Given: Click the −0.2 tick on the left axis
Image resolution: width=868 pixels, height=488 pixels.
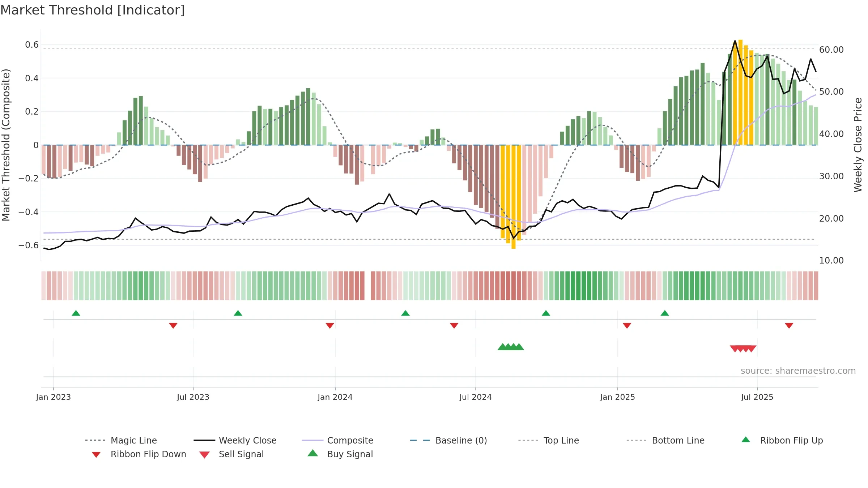Looking at the screenshot, I should click(x=29, y=179).
